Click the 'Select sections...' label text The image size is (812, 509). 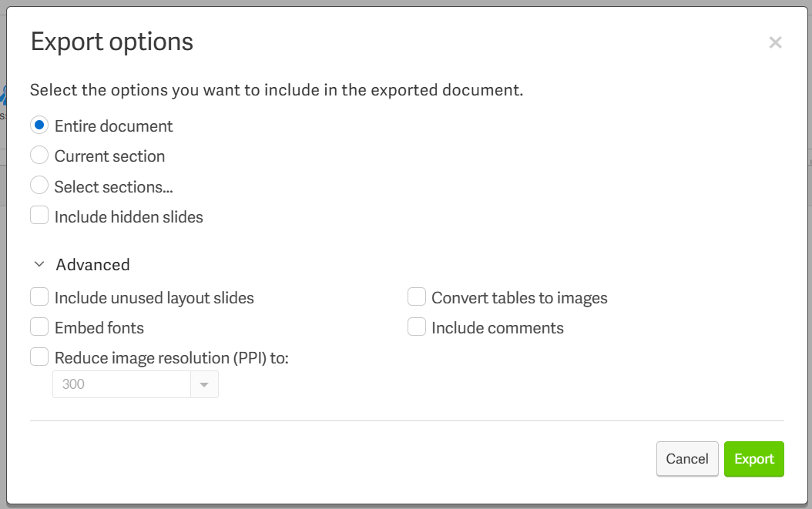click(x=113, y=186)
